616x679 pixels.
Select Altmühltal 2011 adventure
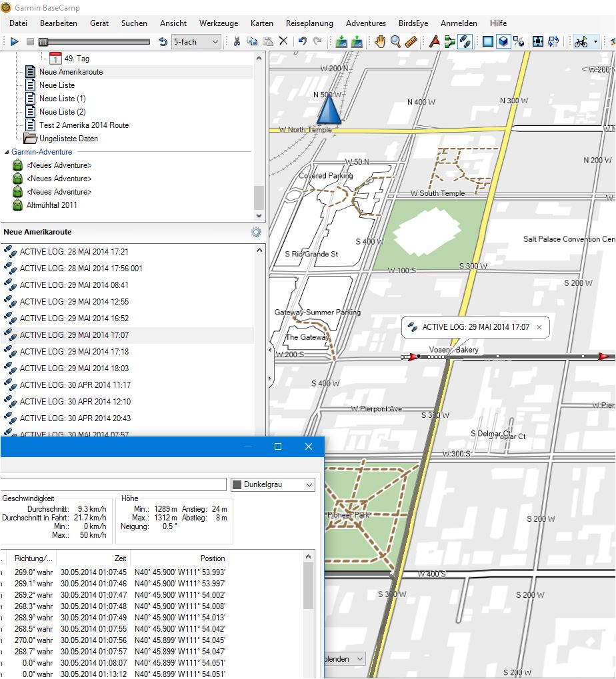coord(51,205)
